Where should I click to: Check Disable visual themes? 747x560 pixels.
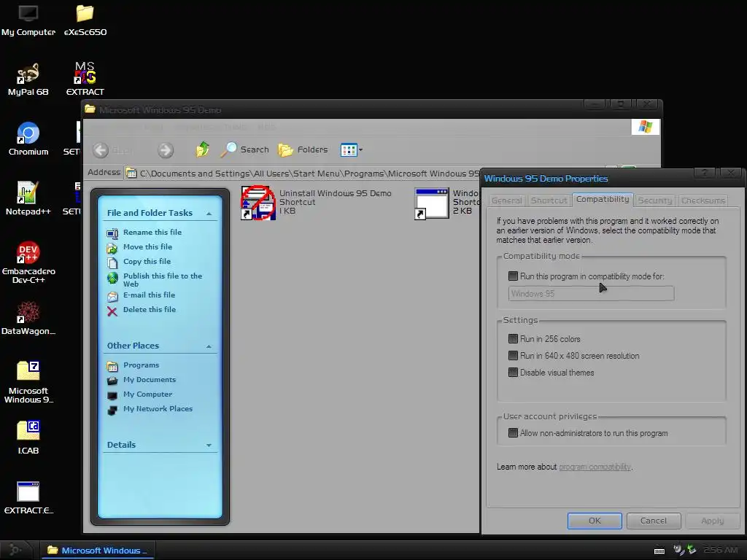513,373
